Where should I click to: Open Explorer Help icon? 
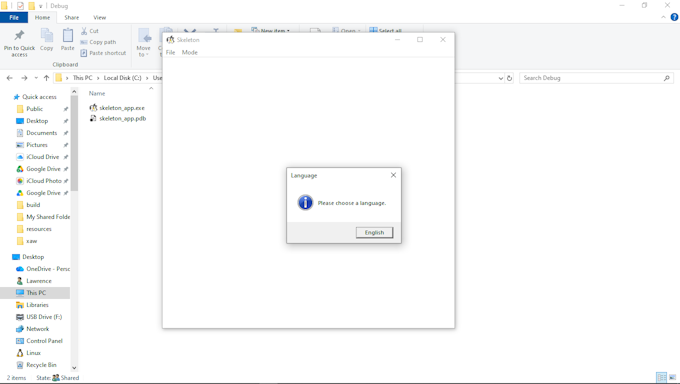click(x=674, y=17)
